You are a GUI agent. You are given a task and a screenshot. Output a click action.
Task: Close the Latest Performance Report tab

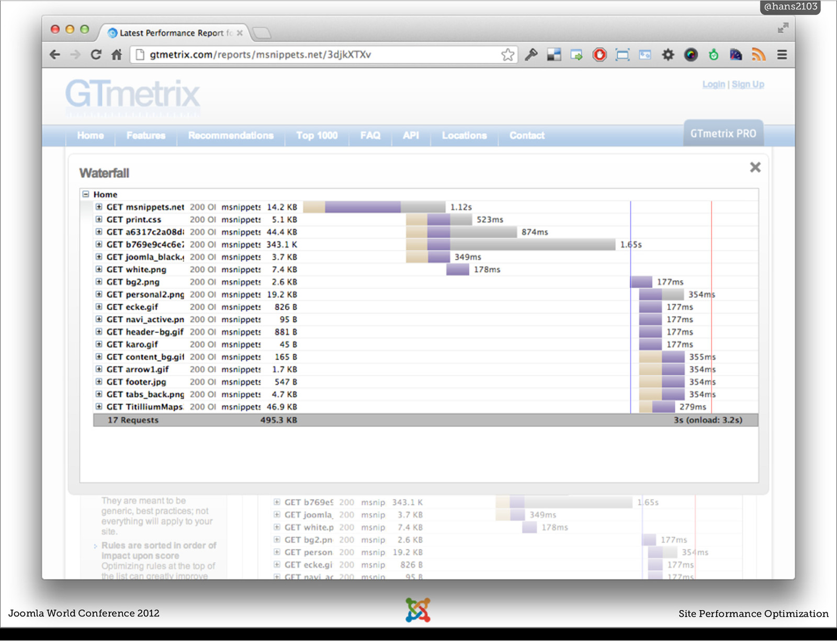(x=240, y=33)
